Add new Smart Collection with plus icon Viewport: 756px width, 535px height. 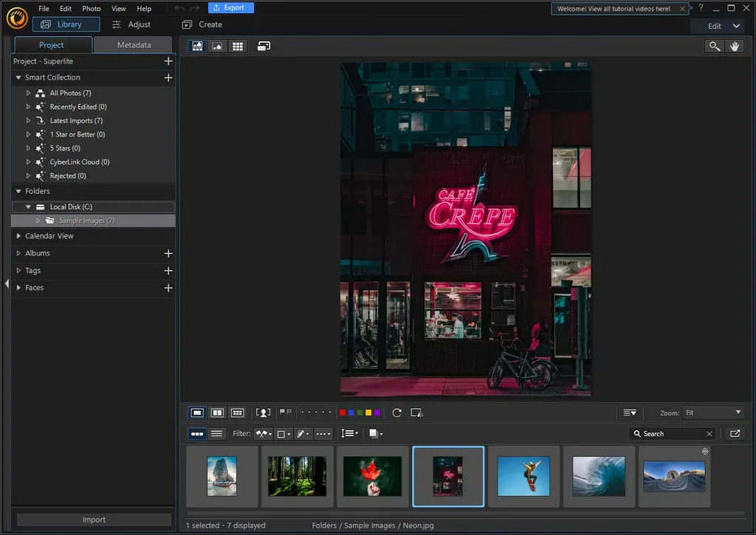coord(168,77)
